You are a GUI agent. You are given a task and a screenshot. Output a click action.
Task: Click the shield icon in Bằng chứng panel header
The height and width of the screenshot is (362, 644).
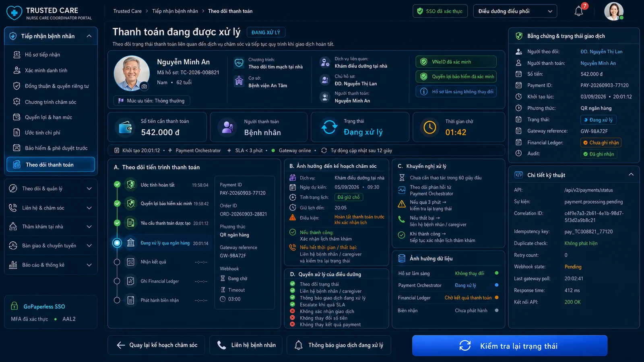pyautogui.click(x=519, y=36)
